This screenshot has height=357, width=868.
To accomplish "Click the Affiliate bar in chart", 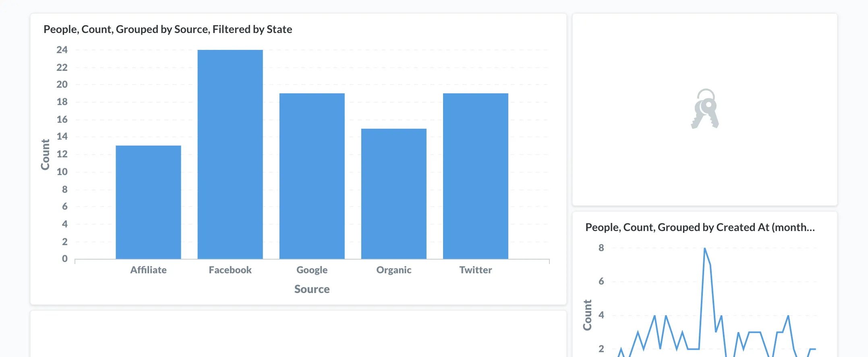I will coord(148,202).
